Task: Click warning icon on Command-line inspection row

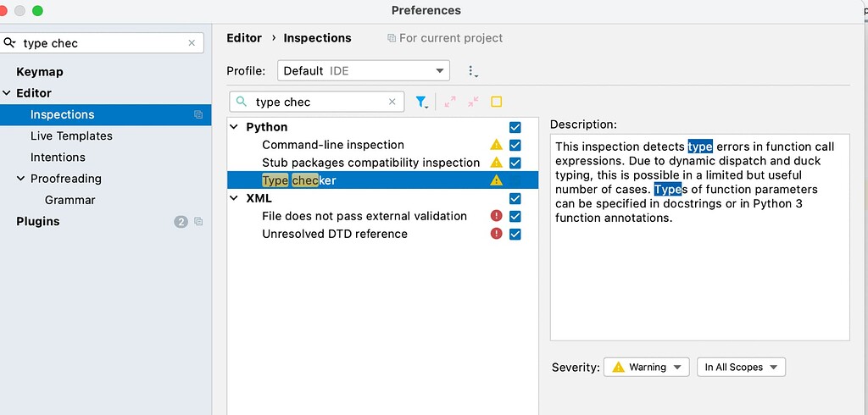Action: tap(496, 145)
